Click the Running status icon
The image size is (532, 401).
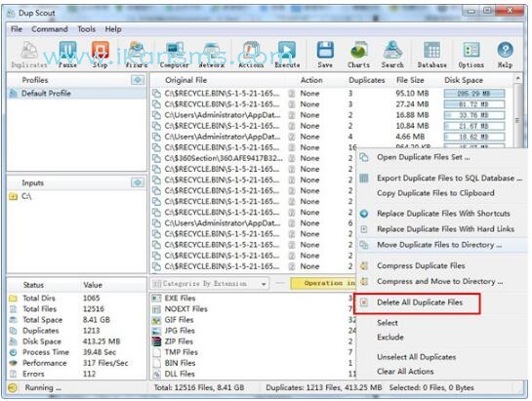(x=13, y=387)
